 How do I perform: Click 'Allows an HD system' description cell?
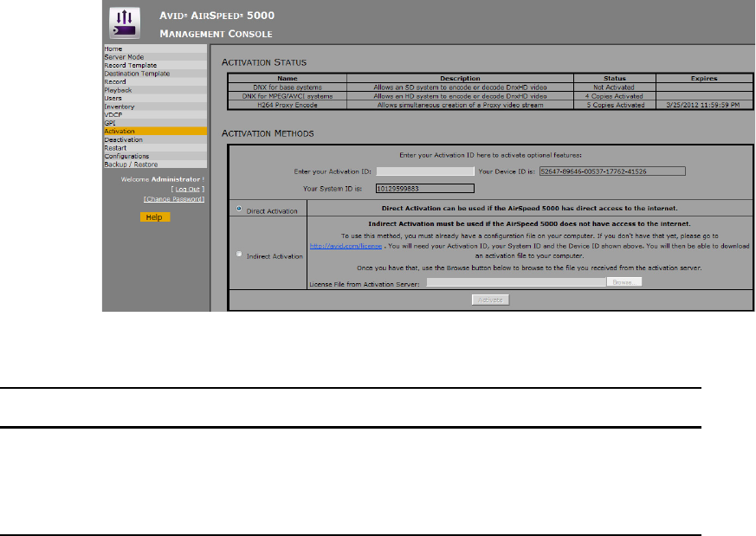tap(460, 96)
